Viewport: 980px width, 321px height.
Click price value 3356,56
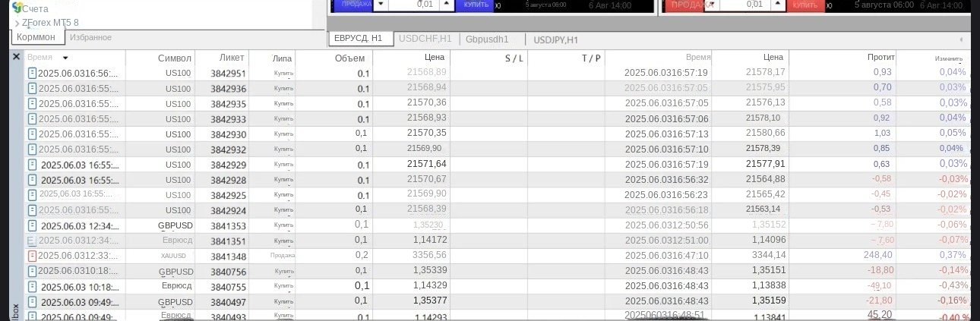click(x=429, y=255)
